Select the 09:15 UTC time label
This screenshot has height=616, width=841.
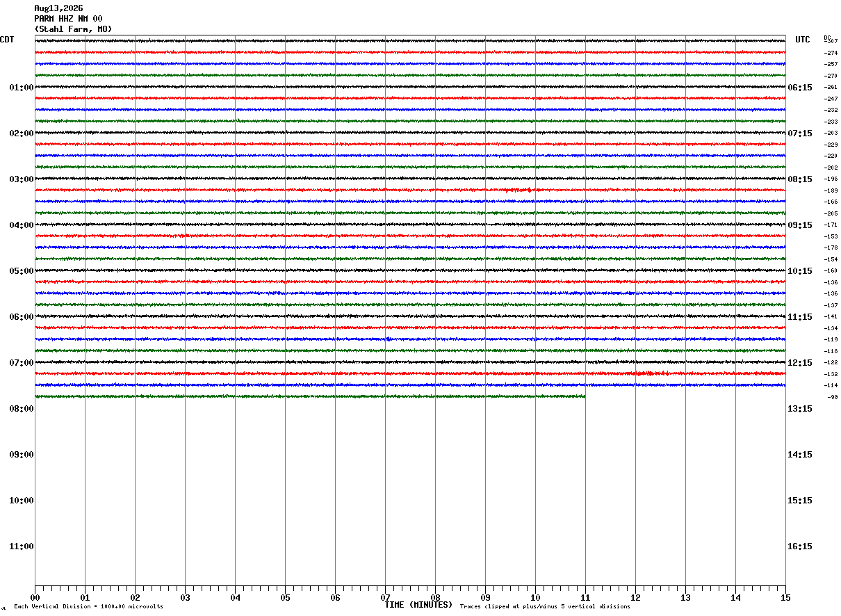800,225
